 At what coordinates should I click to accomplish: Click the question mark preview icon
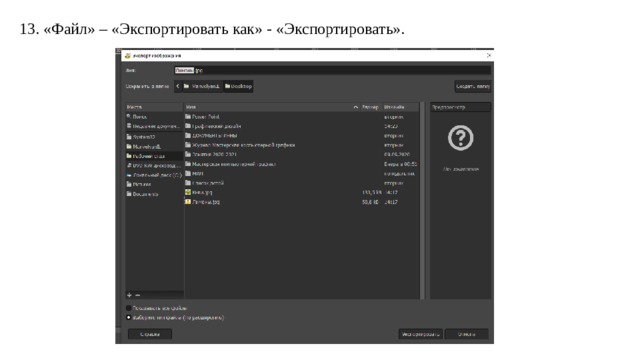(x=460, y=138)
